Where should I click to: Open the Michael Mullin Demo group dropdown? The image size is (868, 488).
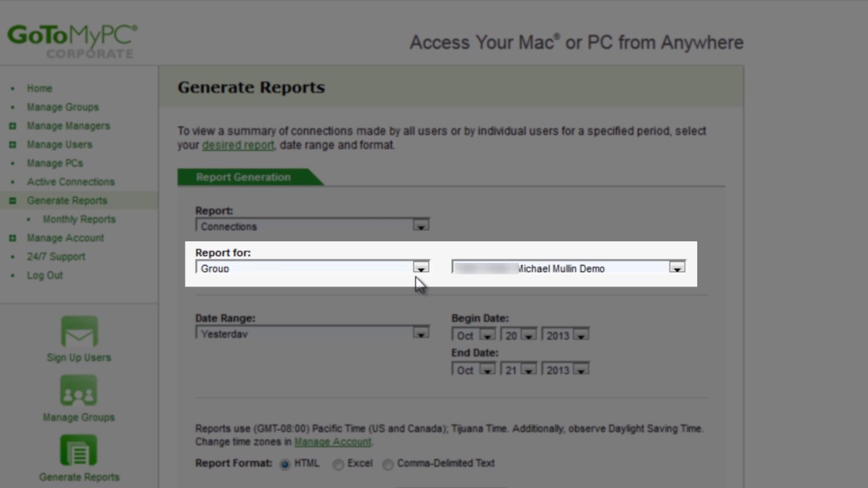pyautogui.click(x=569, y=268)
